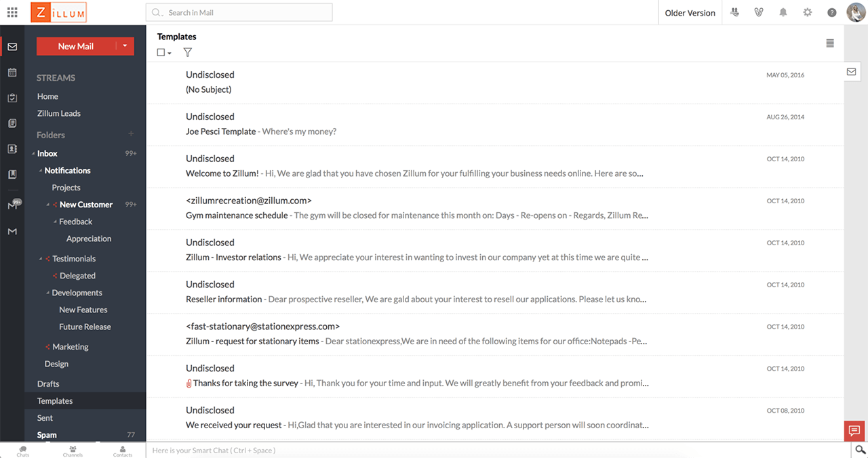
Task: Click the hand-shaped icon beside Older Version
Action: (x=735, y=12)
